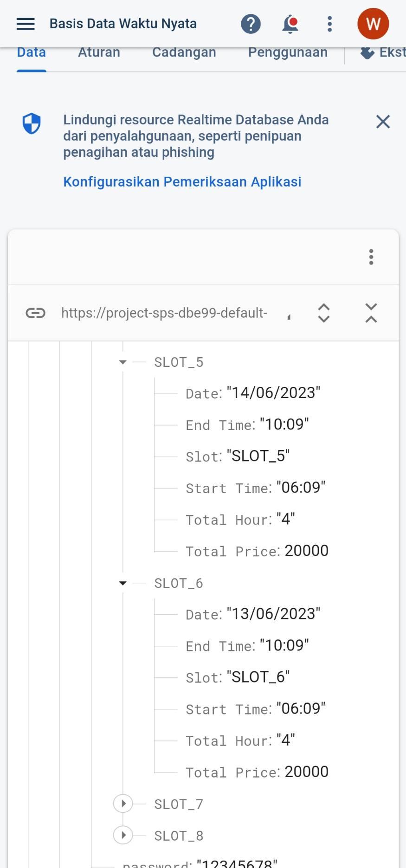The height and width of the screenshot is (868, 406).
Task: Click the database URL link icon
Action: point(36,313)
